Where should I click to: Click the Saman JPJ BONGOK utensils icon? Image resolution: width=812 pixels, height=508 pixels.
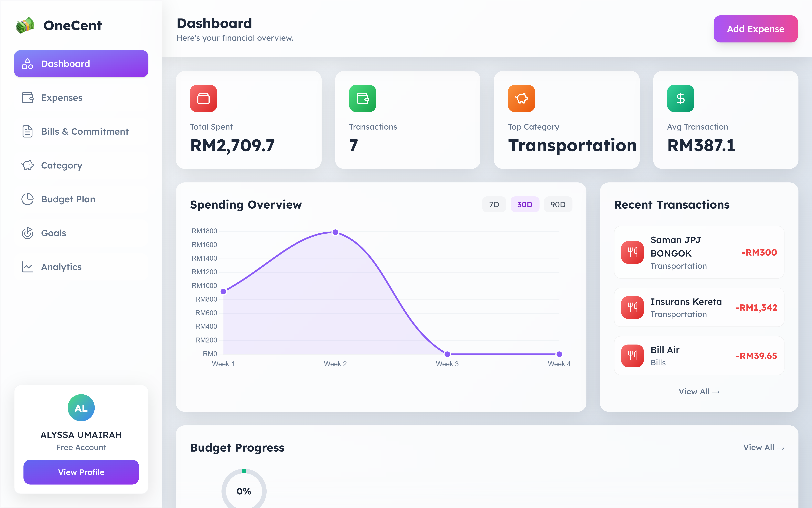(x=633, y=252)
